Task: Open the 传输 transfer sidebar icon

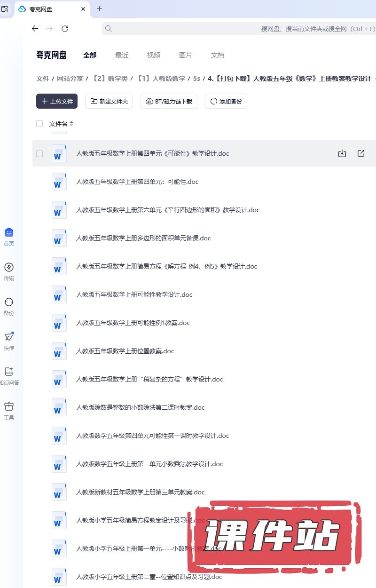Action: coord(9,268)
